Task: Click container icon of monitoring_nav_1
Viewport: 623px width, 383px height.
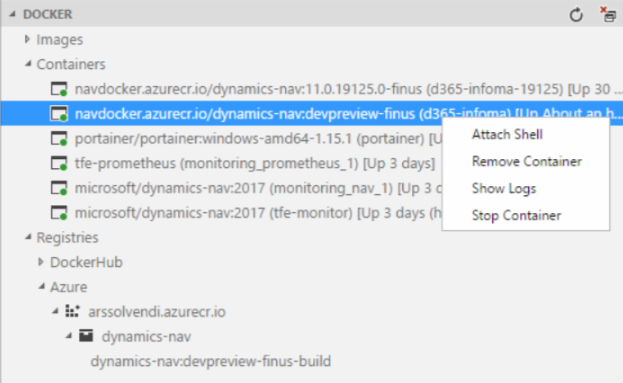Action: point(59,188)
